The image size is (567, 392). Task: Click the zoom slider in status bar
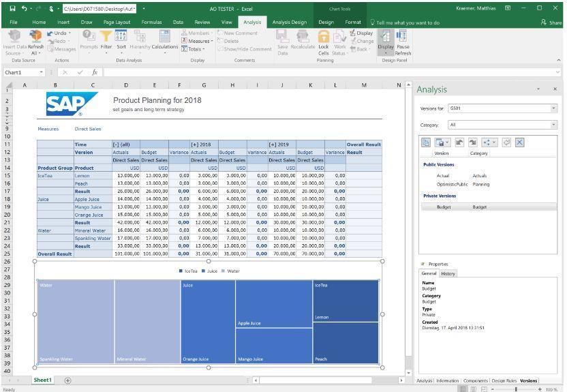click(x=516, y=389)
